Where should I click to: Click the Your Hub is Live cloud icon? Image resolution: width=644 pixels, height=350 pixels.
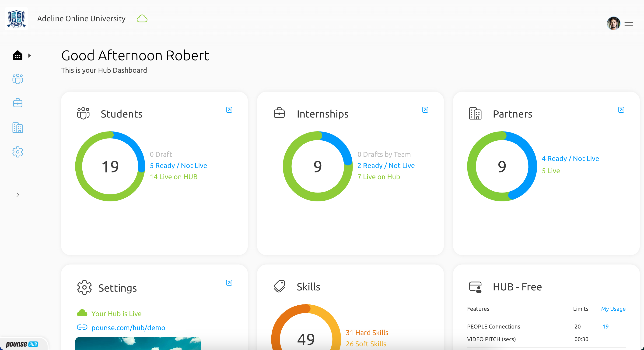pos(82,313)
